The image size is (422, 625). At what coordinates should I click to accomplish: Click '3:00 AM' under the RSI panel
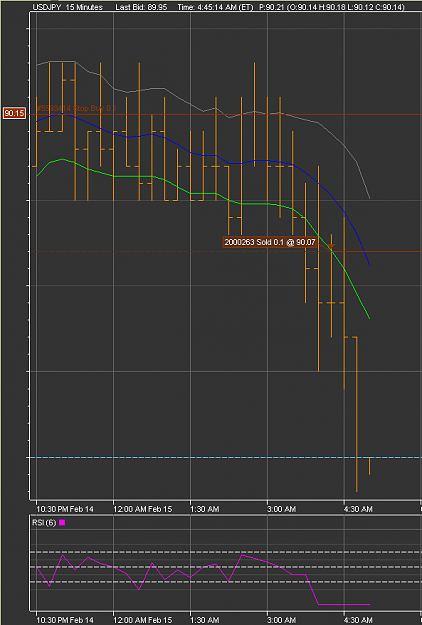pyautogui.click(x=282, y=620)
